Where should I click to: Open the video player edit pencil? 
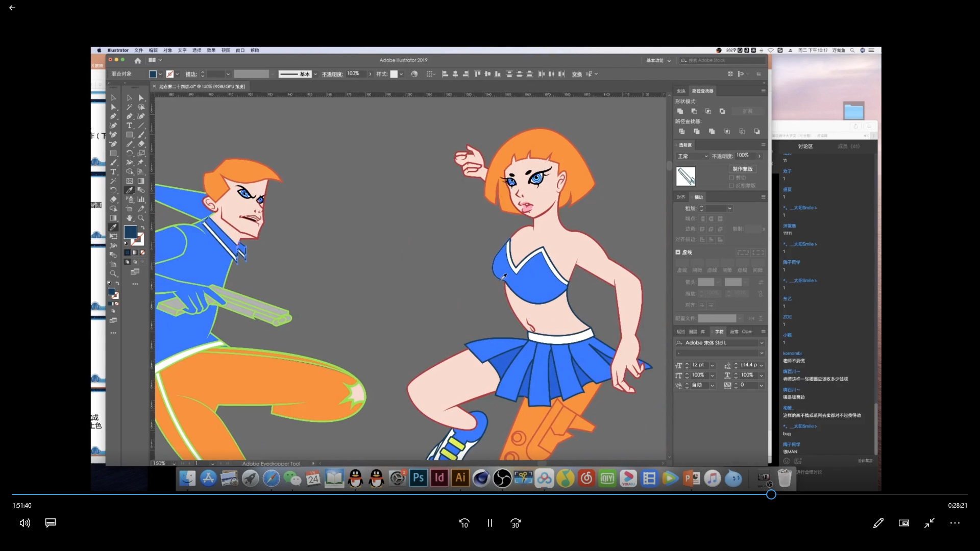click(x=878, y=523)
